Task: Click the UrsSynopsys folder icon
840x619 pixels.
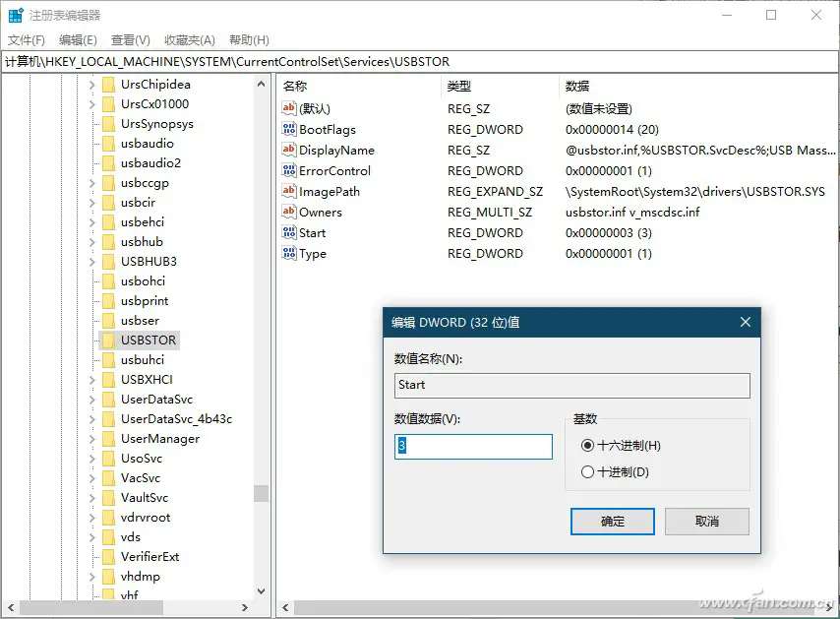Action: point(108,124)
